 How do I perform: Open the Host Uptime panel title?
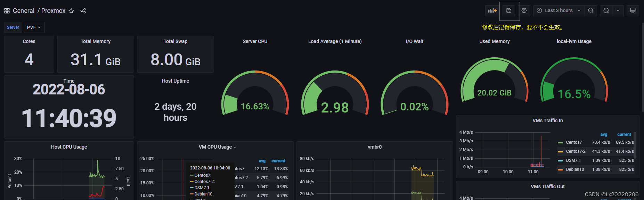pos(176,81)
